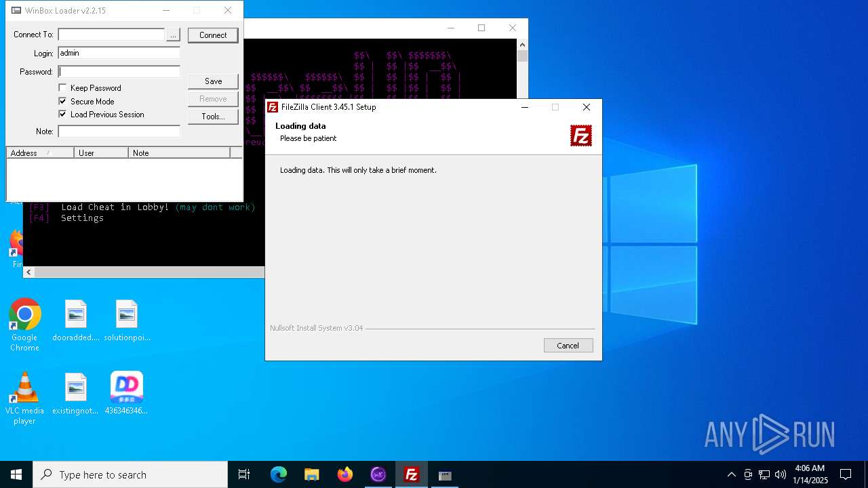The height and width of the screenshot is (488, 868).
Task: Open VLC media player desktop icon
Action: [24, 399]
